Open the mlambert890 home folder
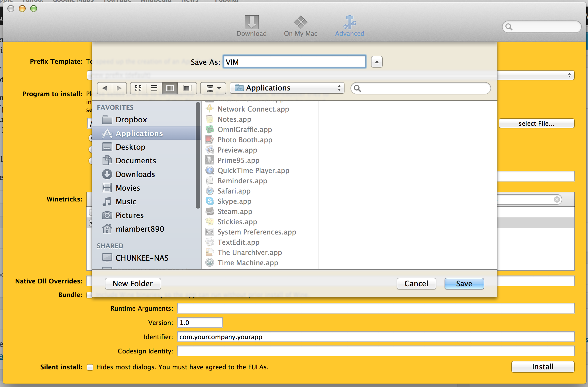Screen dimensions: 588x387 140,229
